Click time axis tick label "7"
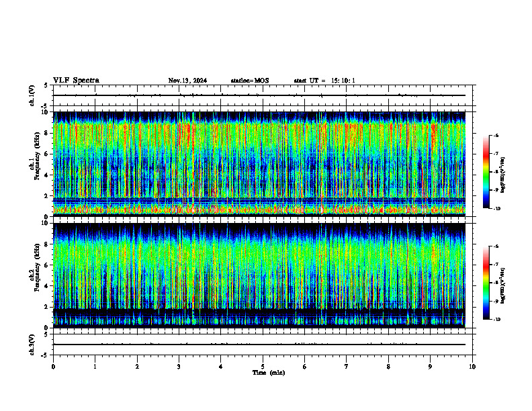Image resolution: width=532 pixels, height=411 pixels. (347, 367)
